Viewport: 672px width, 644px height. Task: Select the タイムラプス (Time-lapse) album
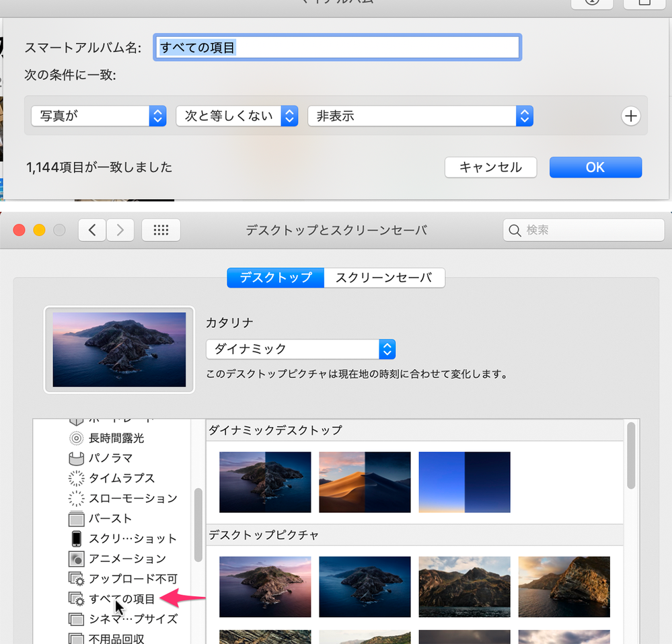click(111, 478)
